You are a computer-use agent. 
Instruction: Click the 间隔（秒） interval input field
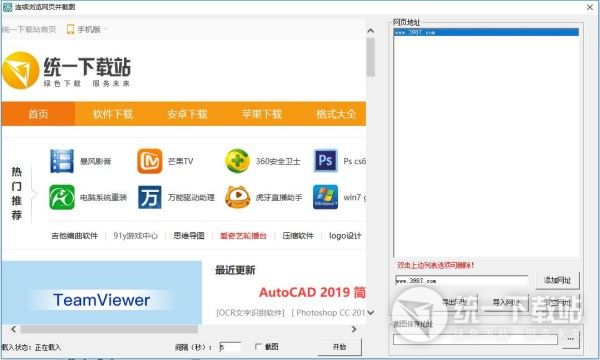pos(230,347)
